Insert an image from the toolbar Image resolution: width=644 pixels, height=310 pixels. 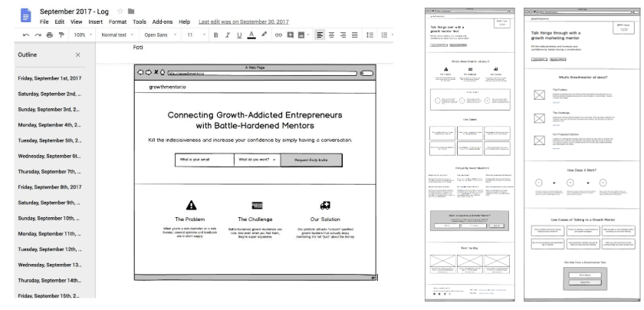tap(301, 35)
